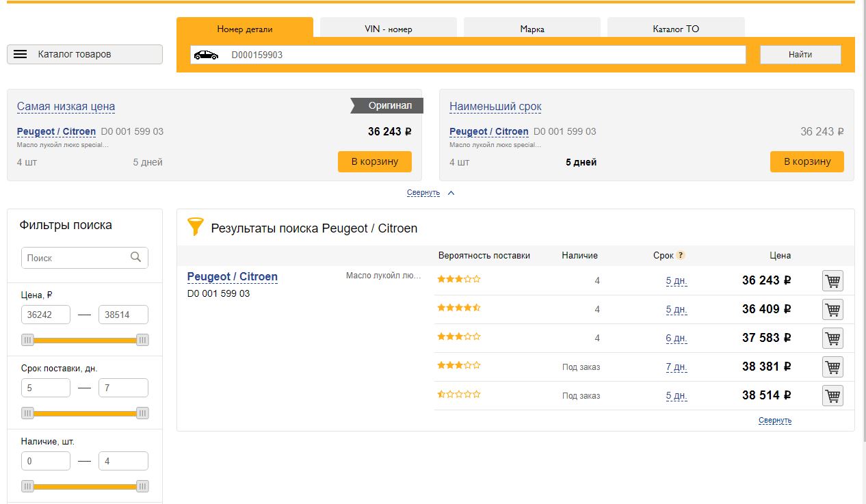Click the 6 дн. term link of 37 583 ₽ offer
This screenshot has width=866, height=504.
677,338
